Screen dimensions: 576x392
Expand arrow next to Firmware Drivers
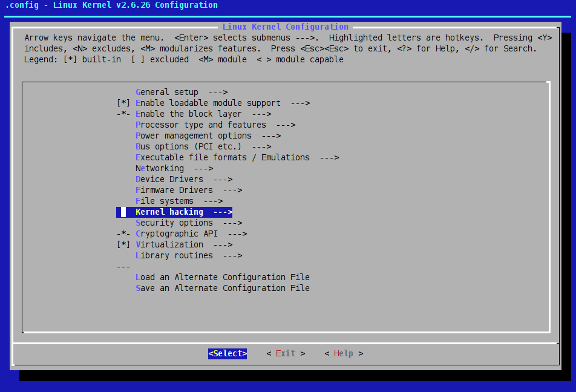pos(232,191)
